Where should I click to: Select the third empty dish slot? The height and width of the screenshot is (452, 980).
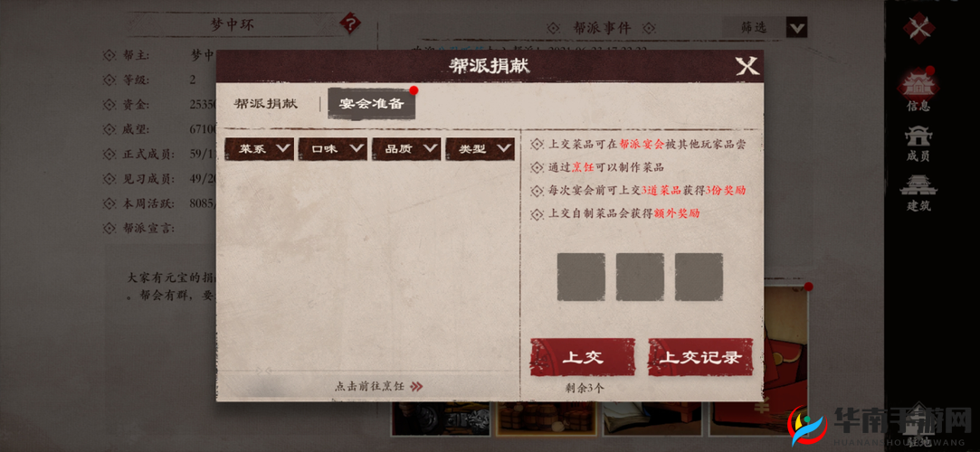[x=699, y=278]
